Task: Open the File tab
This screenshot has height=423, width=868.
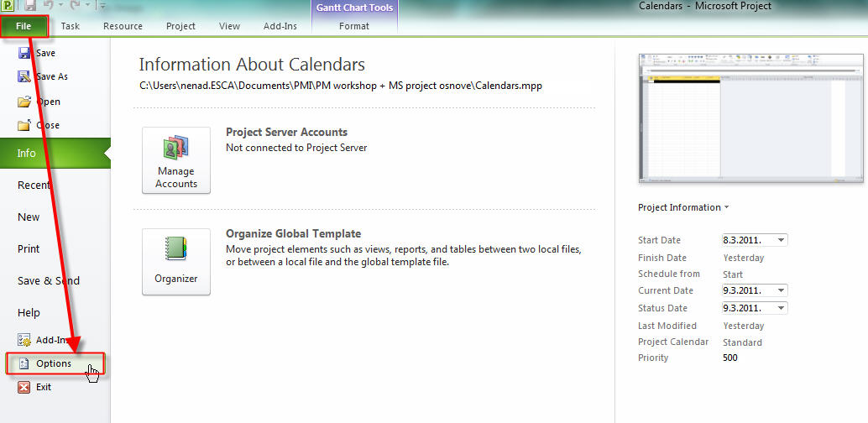Action: [x=24, y=26]
